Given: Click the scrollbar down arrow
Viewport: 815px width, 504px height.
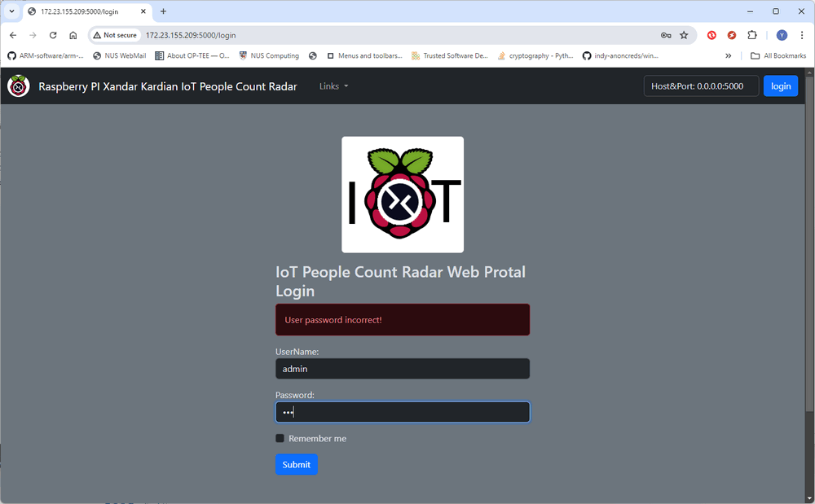Looking at the screenshot, I should pyautogui.click(x=809, y=499).
